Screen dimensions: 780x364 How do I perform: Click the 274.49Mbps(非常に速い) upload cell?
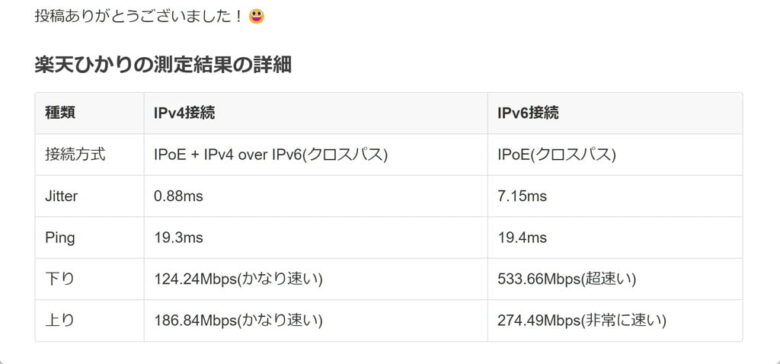(582, 321)
